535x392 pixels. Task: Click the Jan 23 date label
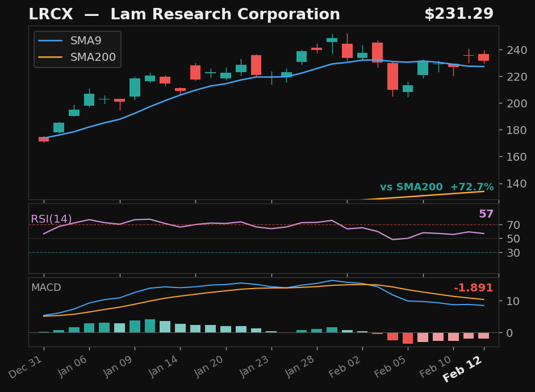pyautogui.click(x=254, y=366)
